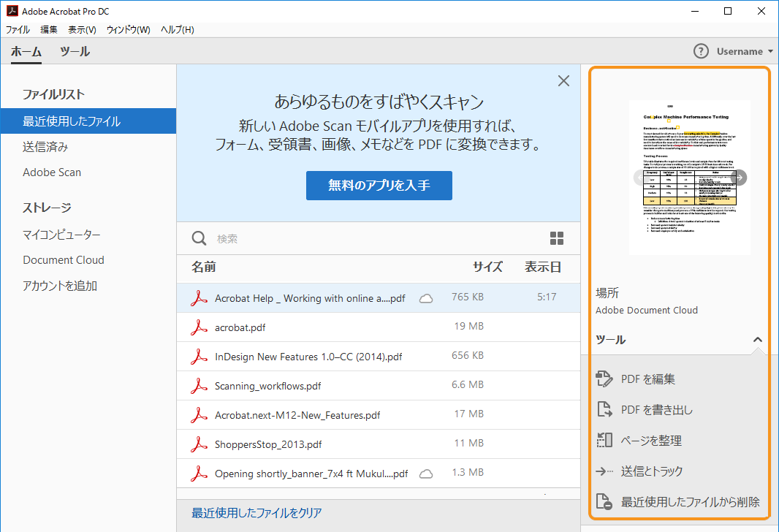This screenshot has width=779, height=532.
Task: Switch to the ツール tab
Action: point(75,52)
